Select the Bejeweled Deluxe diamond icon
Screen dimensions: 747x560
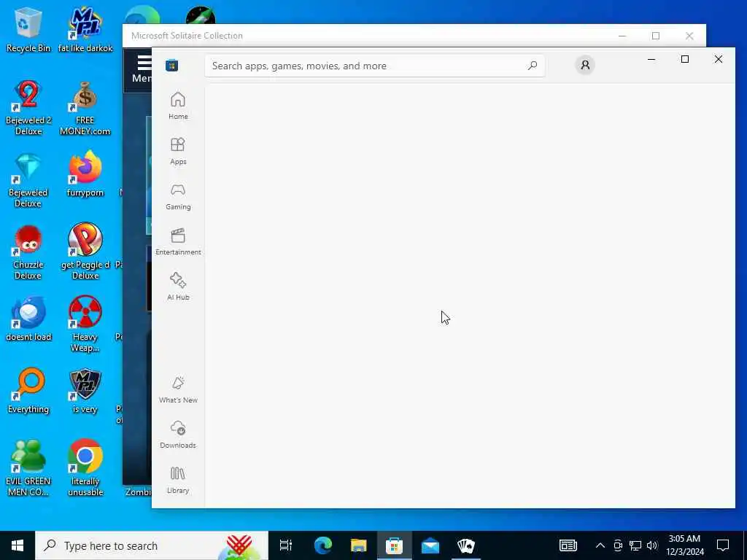(x=28, y=180)
